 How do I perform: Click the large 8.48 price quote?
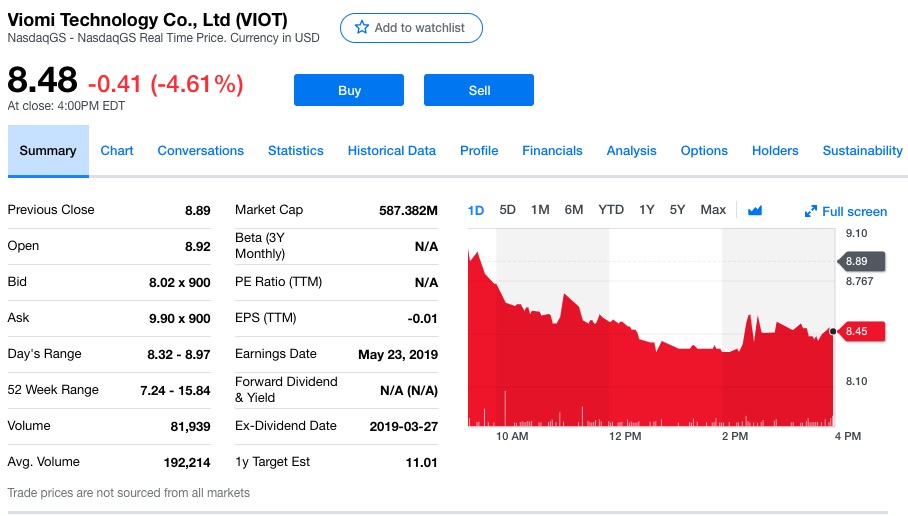42,80
